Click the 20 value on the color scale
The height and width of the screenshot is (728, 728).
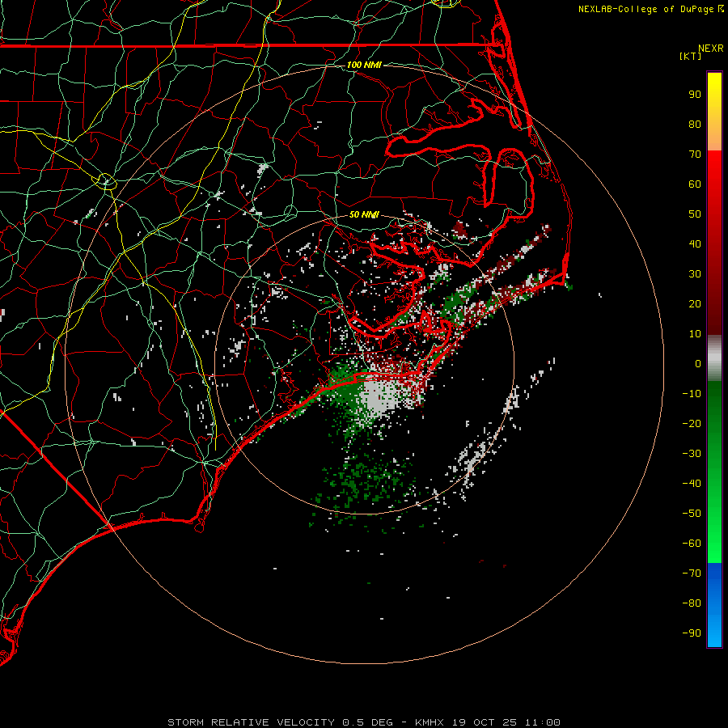[695, 303]
